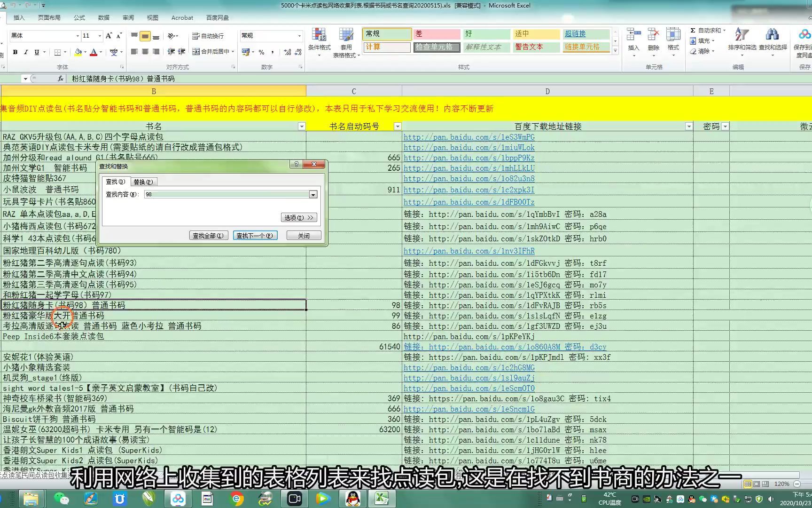This screenshot has height=508, width=812.
Task: Click the decrease indent icon
Action: 171,52
